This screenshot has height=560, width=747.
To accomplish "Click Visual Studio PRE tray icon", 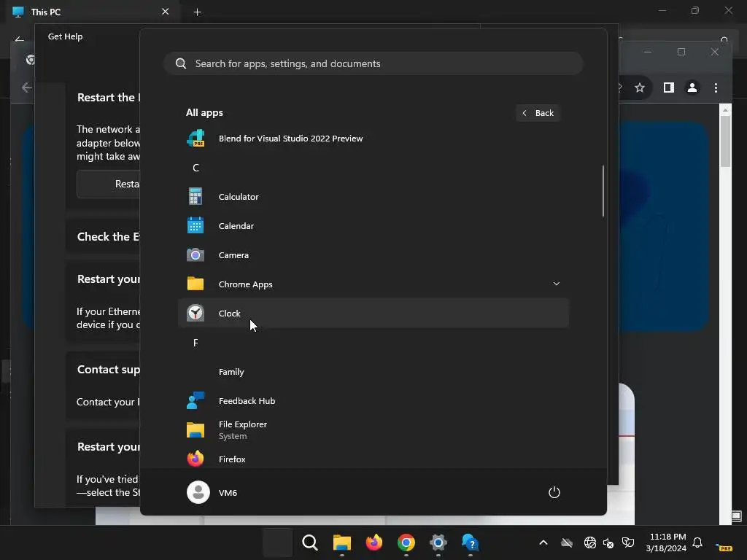I will (x=724, y=547).
